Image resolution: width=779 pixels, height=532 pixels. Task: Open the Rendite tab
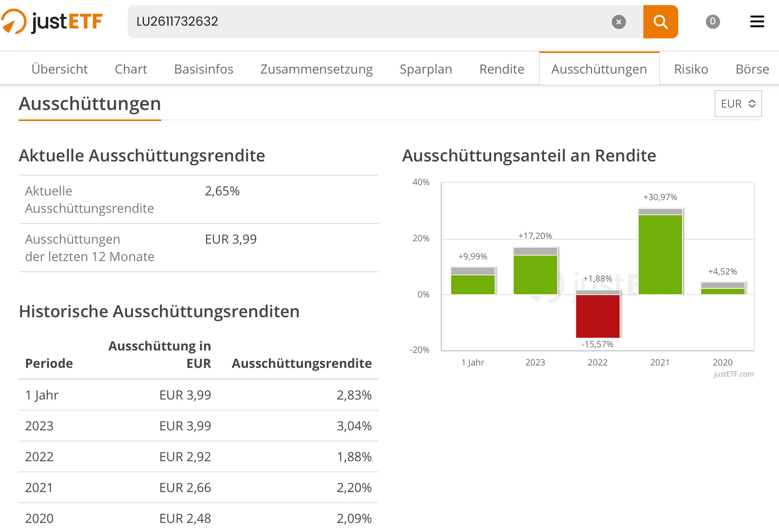click(501, 69)
